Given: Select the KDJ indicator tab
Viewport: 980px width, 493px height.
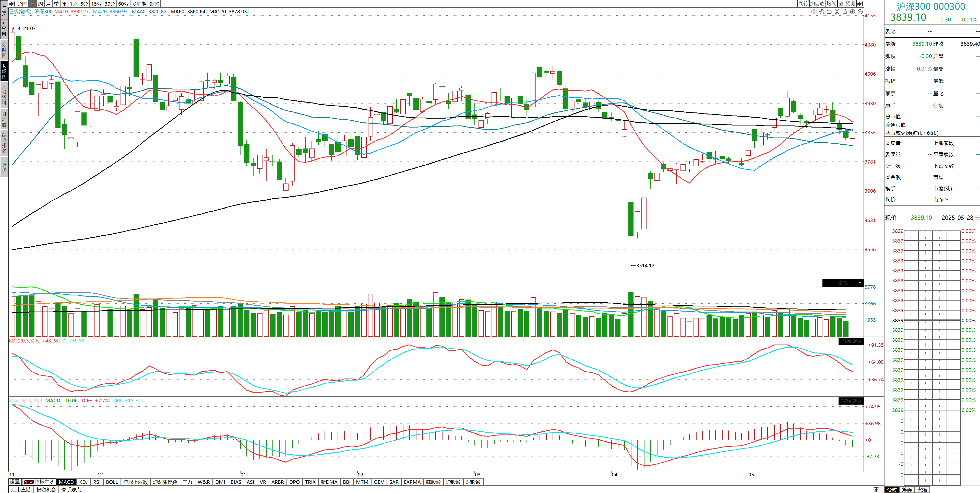Looking at the screenshot, I should point(83,482).
